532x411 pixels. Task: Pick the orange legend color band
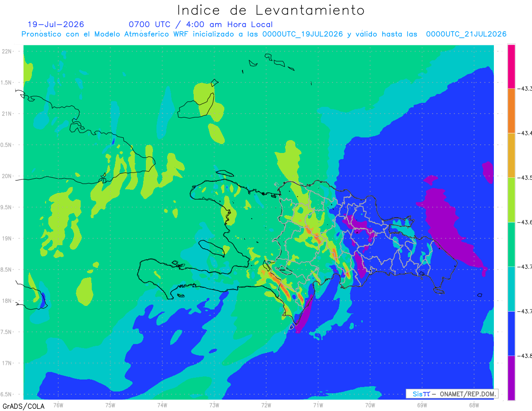[x=511, y=110]
